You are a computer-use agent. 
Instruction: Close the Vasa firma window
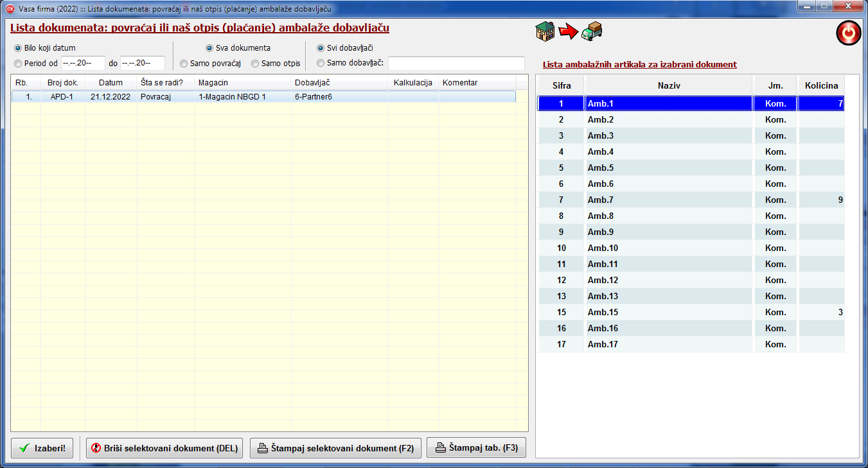(x=848, y=6)
